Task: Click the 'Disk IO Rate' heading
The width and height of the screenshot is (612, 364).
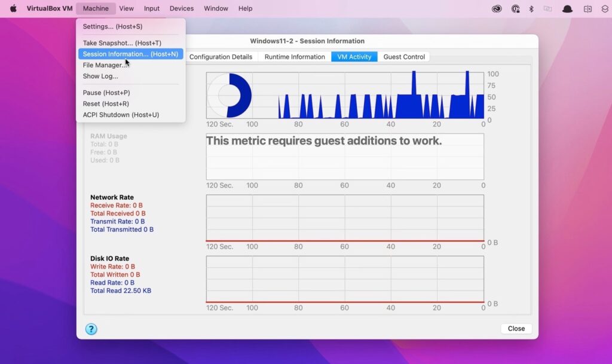Action: tap(110, 259)
